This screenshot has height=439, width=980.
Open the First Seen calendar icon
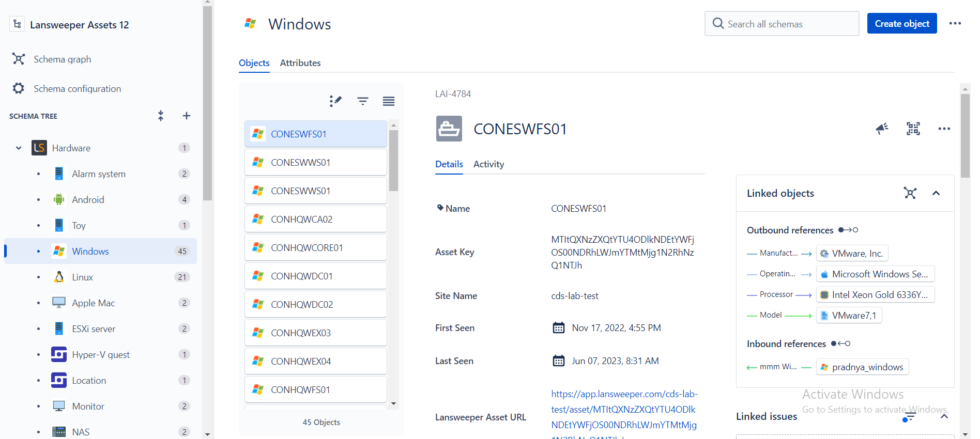[559, 328]
